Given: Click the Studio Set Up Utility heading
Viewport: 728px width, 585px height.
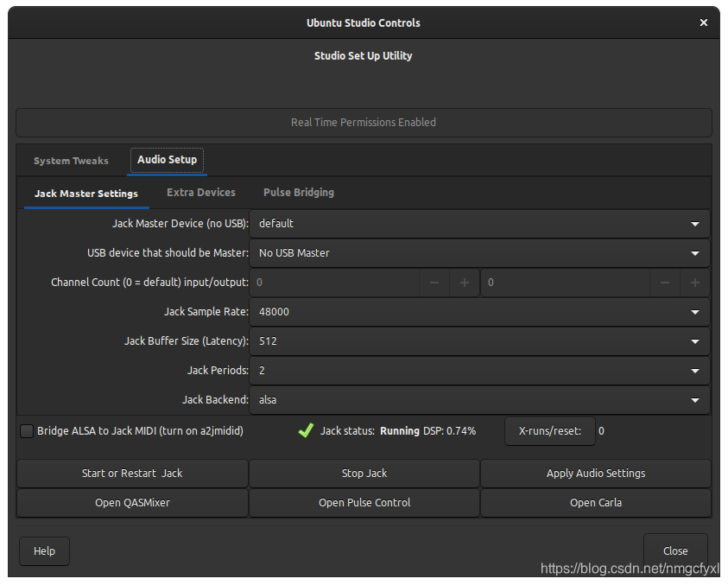Looking at the screenshot, I should pyautogui.click(x=363, y=56).
